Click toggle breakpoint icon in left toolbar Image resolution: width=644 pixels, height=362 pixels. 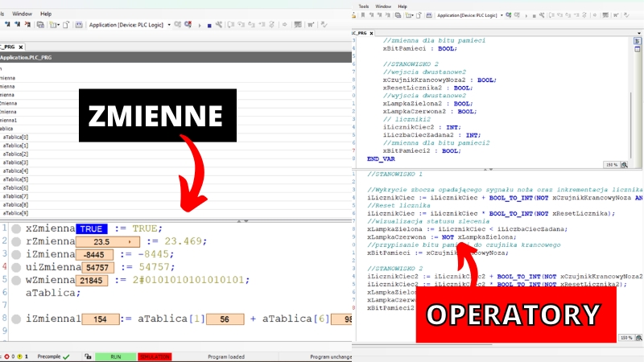point(271,25)
